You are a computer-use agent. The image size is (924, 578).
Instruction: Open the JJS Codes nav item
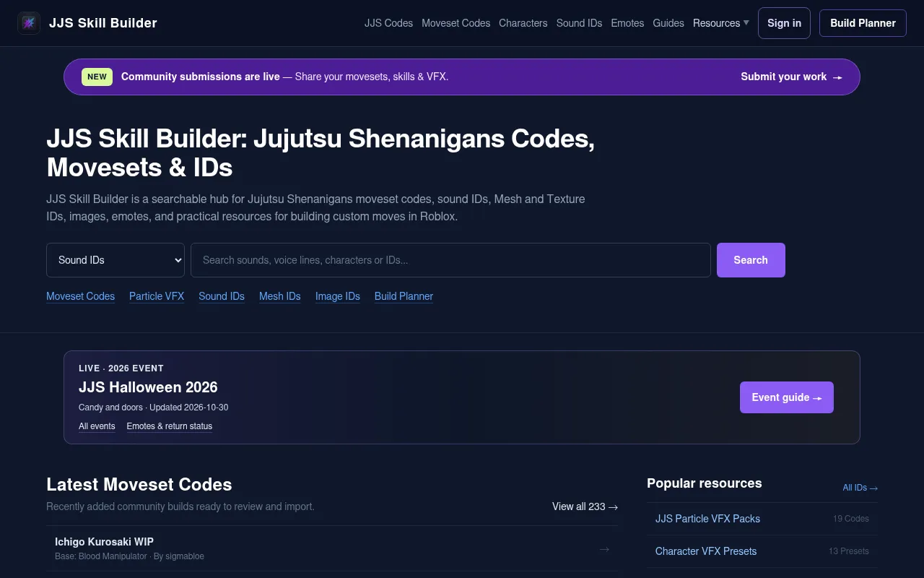click(x=388, y=23)
